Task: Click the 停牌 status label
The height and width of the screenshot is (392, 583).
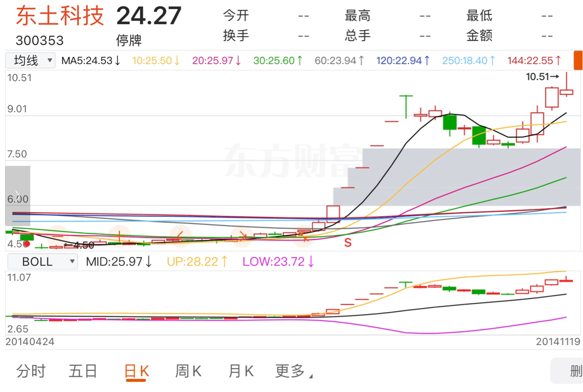Action: [129, 40]
